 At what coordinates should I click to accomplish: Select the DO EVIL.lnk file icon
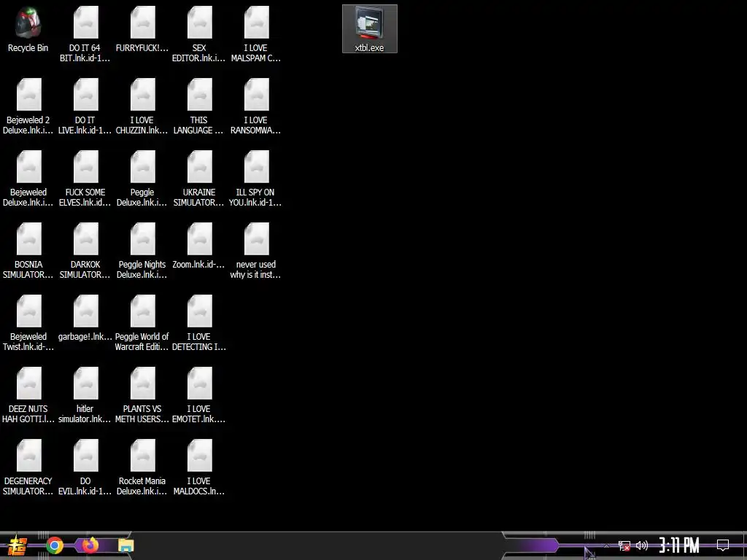85,468
